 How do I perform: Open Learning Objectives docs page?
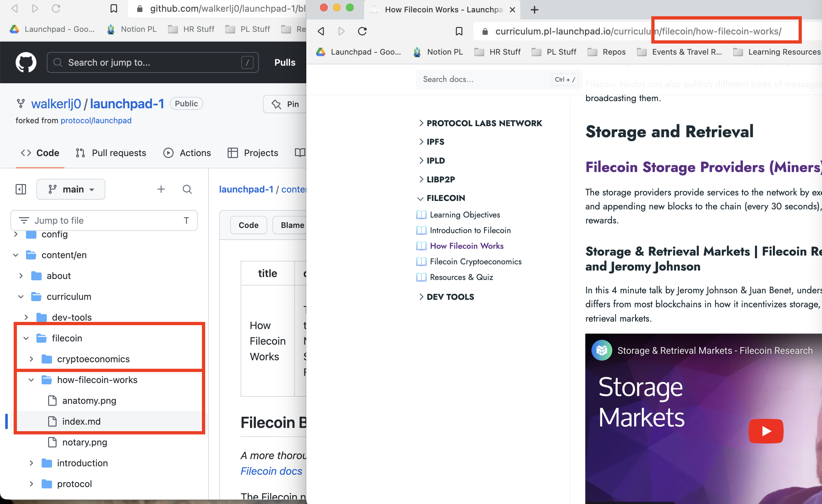click(465, 215)
